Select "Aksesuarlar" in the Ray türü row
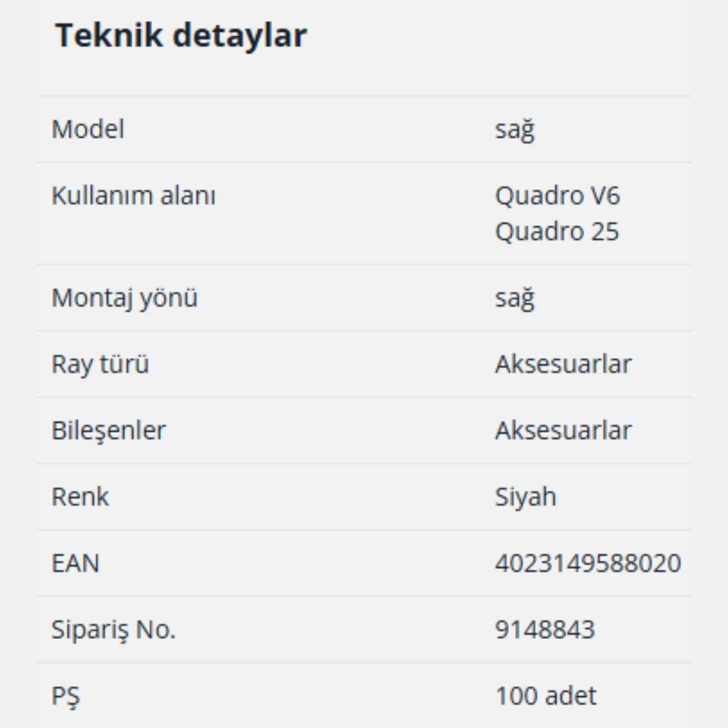Image resolution: width=728 pixels, height=728 pixels. tap(564, 364)
